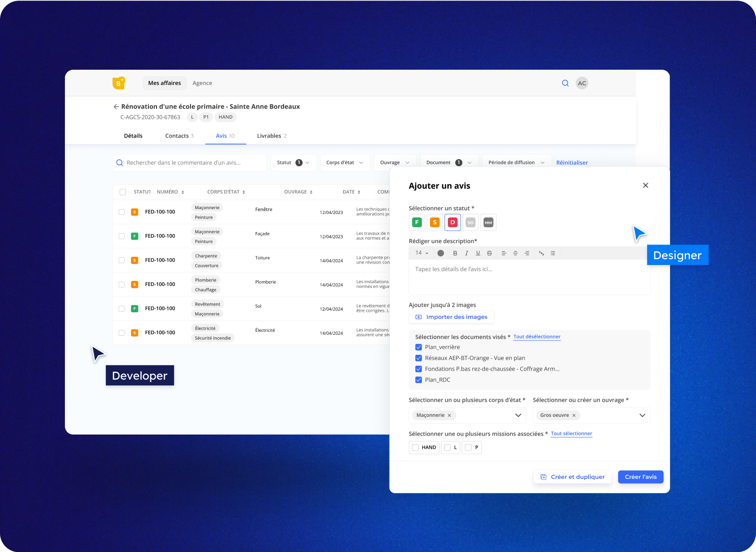Image resolution: width=756 pixels, height=552 pixels.
Task: Go back using the arrow beside project title
Action: pos(116,107)
